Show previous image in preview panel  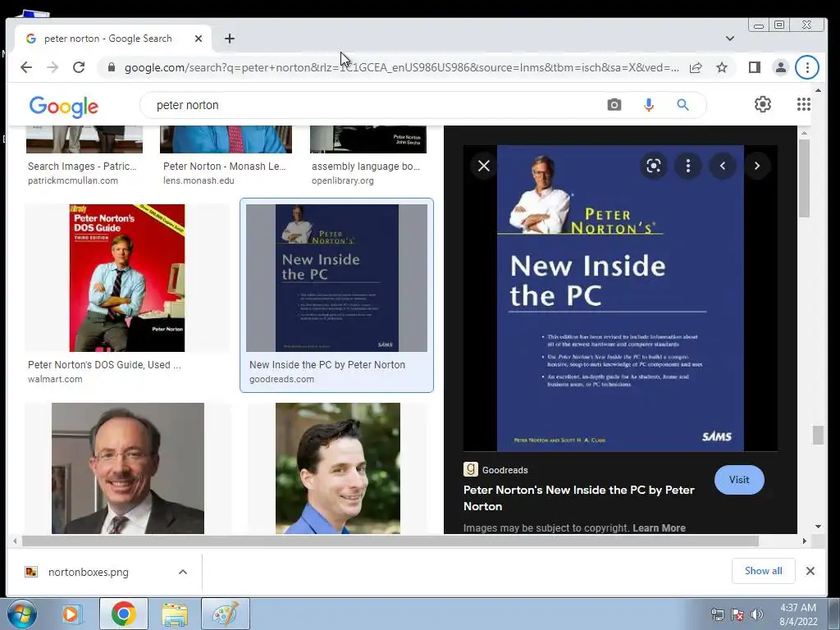(723, 166)
